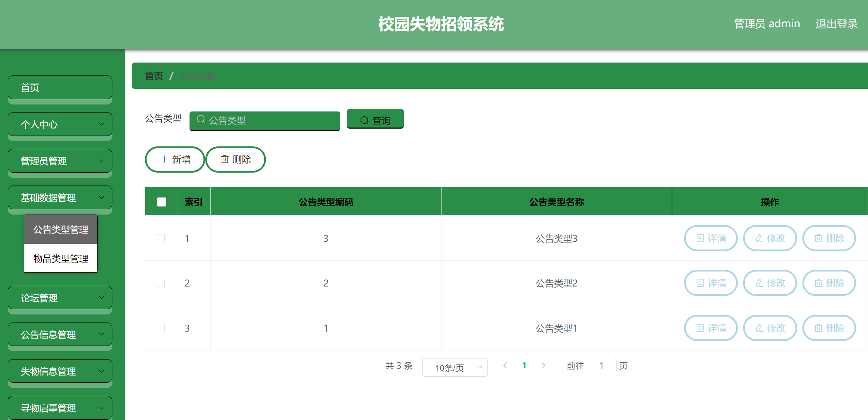Screen dimensions: 868x420
Task: Expand the 论坛管理 menu chevron
Action: 102,298
